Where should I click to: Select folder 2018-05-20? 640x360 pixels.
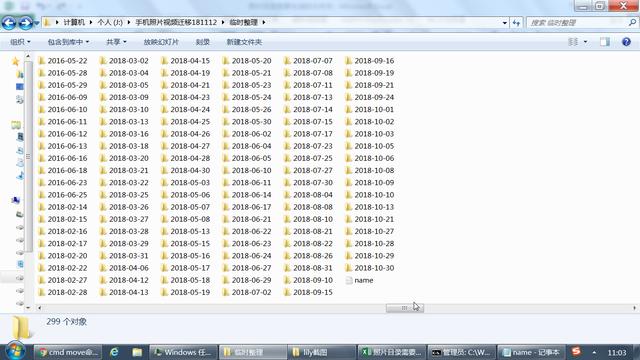coord(247,61)
